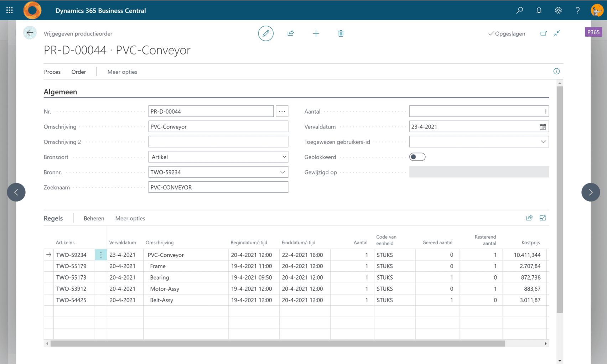Click the Aantal field in Algemeen
The image size is (607, 364).
[x=479, y=111]
